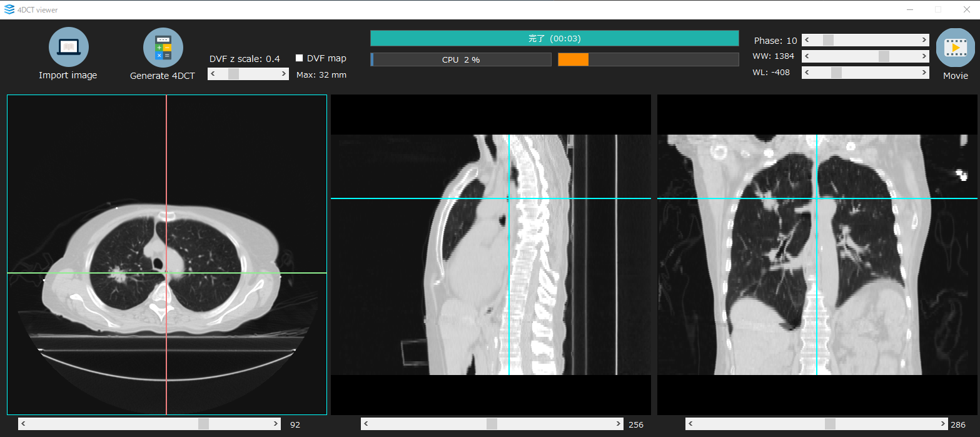980x437 pixels.
Task: Click the Generate 4DCT label
Action: (163, 76)
